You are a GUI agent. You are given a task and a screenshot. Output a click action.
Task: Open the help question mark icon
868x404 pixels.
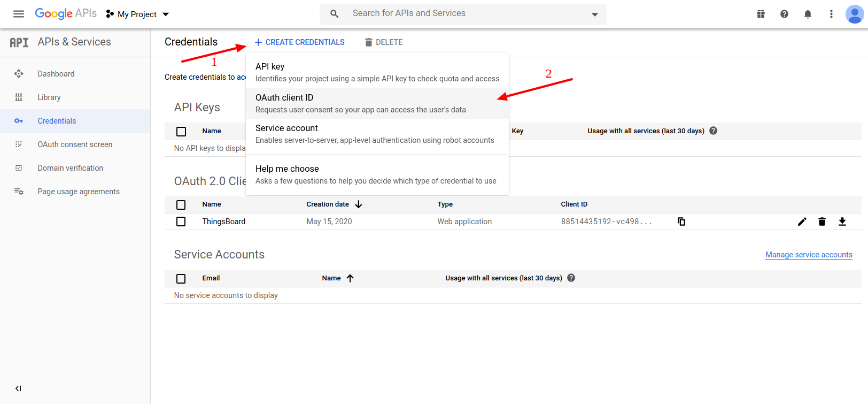784,14
